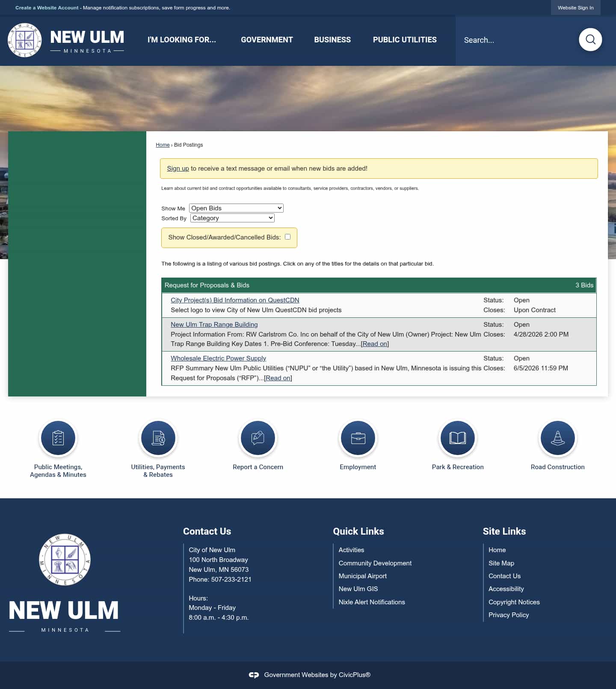Click the closing date 6/5/2026 11:59 PM
This screenshot has width=616, height=689.
click(541, 368)
